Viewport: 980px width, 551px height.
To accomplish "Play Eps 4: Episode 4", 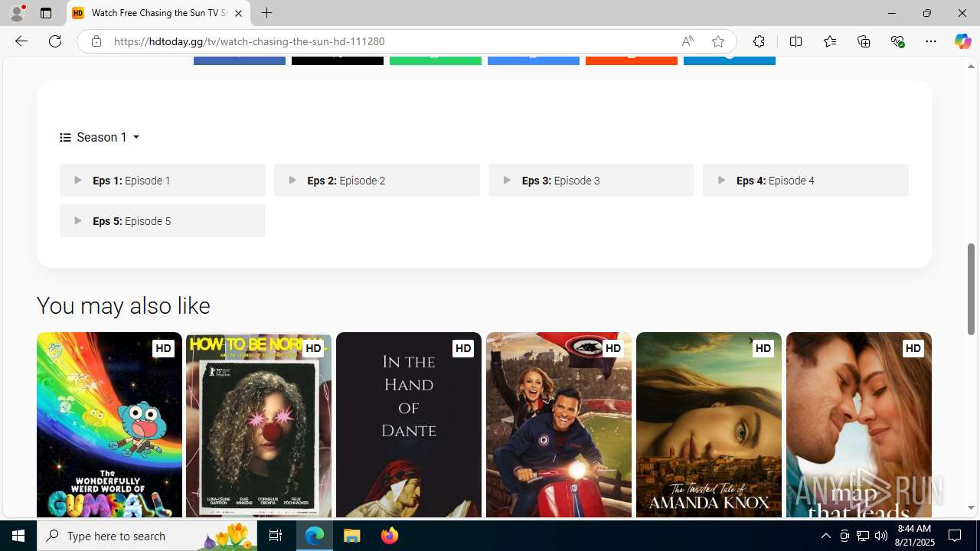I will [x=805, y=181].
